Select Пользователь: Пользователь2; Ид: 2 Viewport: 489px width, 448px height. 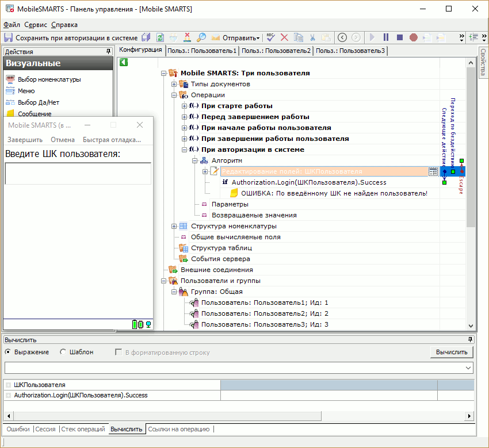265,313
